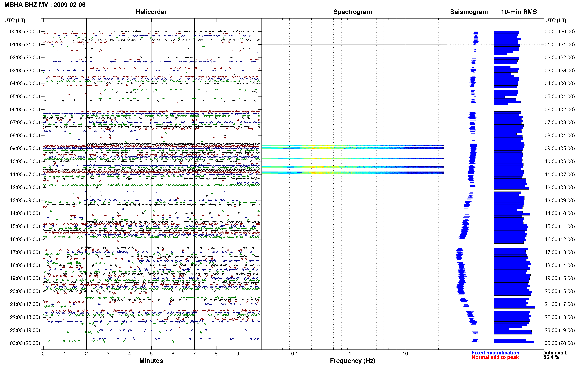Click left time label '04:00 (00:00)'
Screen dimensions: 588x368
[25, 83]
